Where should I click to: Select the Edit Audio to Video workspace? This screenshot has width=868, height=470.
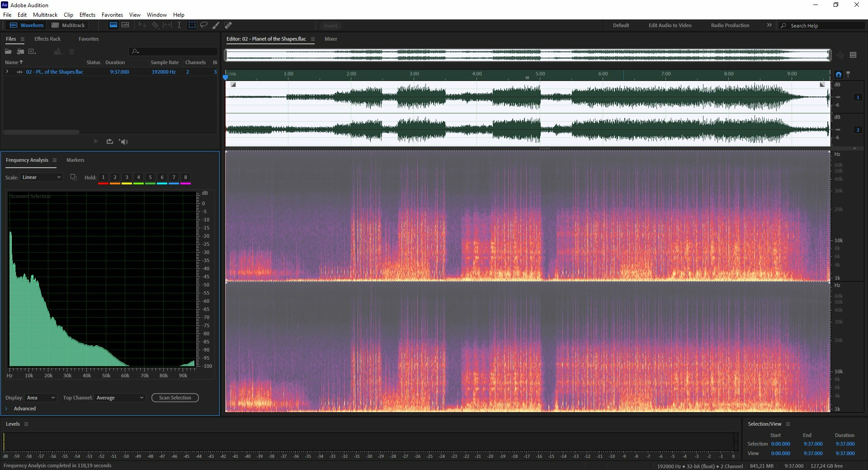point(670,25)
